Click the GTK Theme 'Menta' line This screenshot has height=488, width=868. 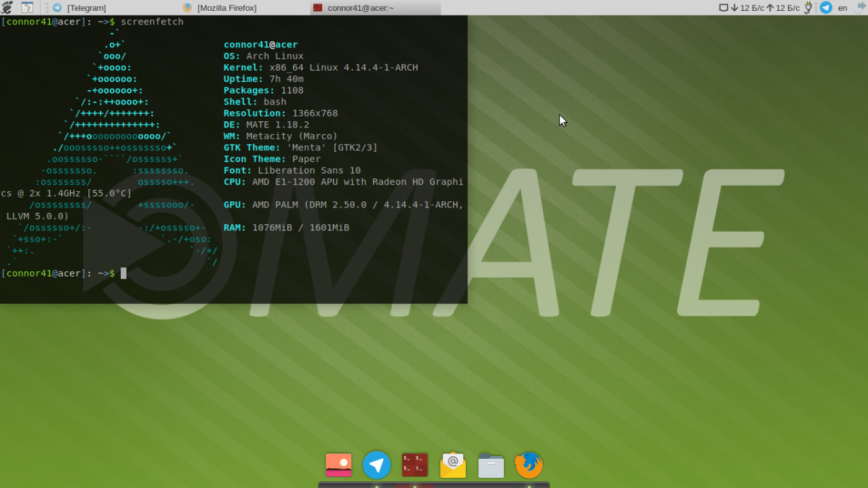pos(301,148)
